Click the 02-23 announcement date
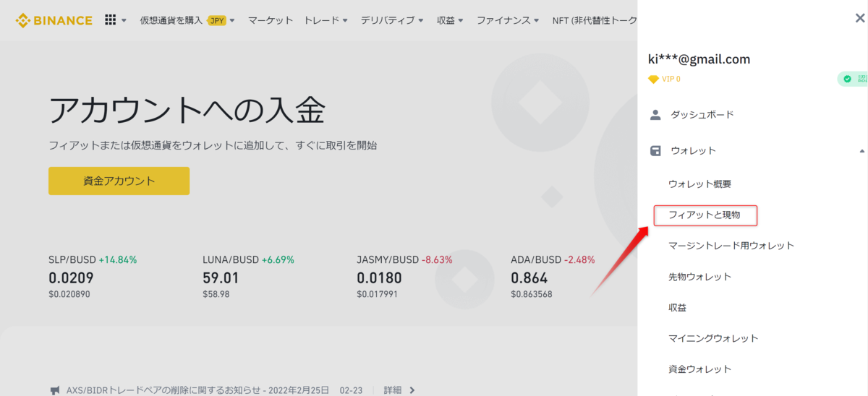The width and height of the screenshot is (868, 396). [x=351, y=390]
